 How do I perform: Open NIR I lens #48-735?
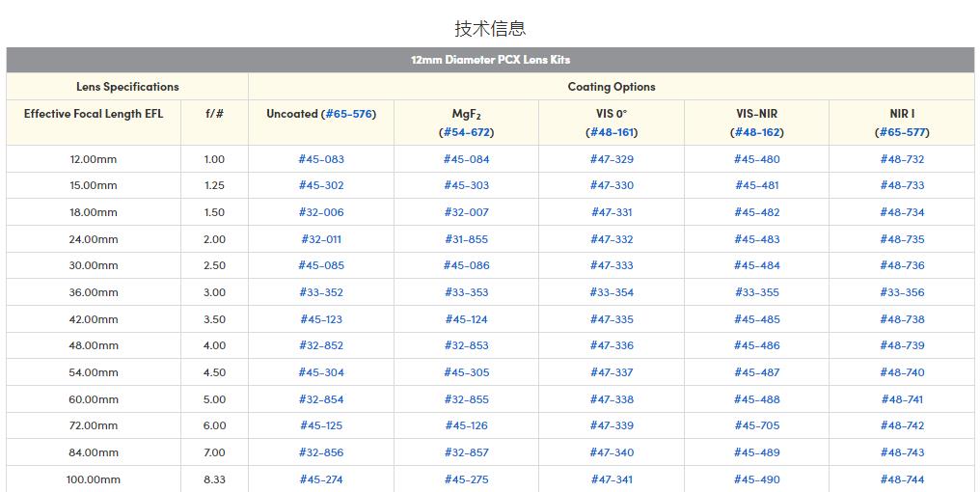point(902,239)
